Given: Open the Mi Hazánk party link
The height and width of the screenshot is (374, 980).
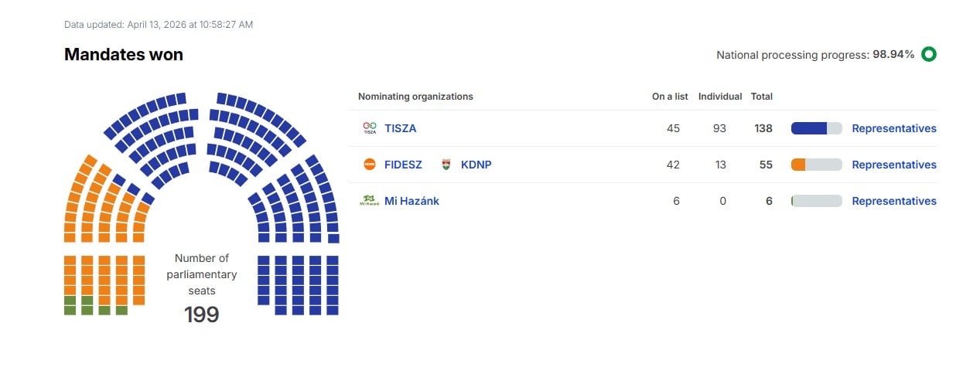Looking at the screenshot, I should pos(411,201).
